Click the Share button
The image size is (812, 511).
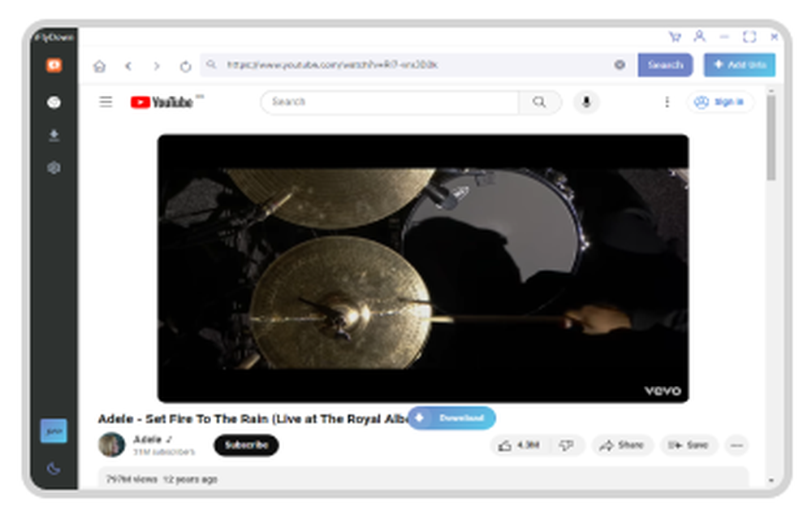[x=622, y=445]
